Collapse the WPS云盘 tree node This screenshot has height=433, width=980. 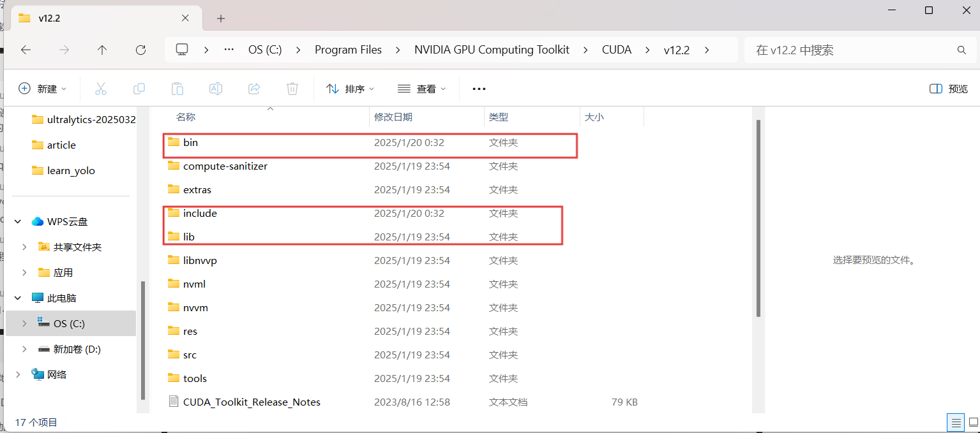coord(18,221)
